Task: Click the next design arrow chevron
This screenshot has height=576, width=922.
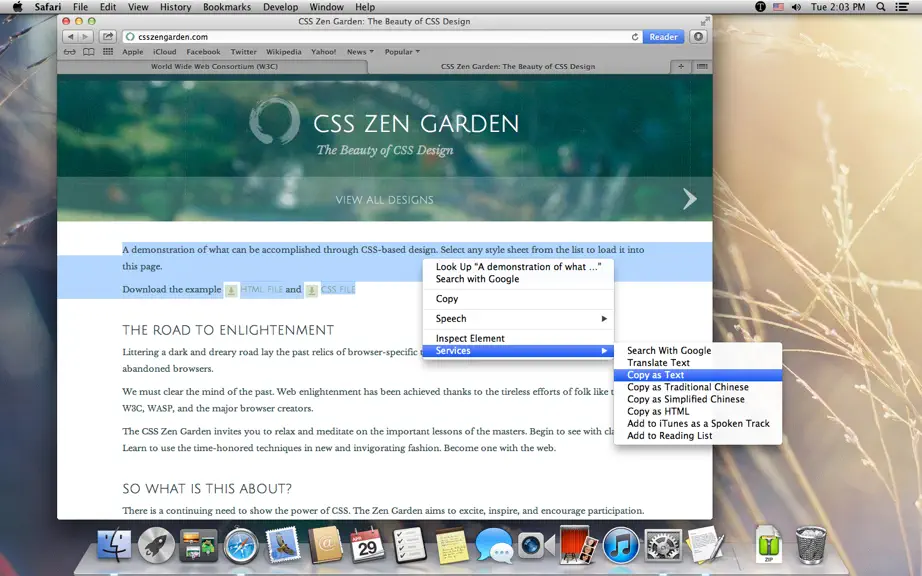Action: click(x=690, y=199)
